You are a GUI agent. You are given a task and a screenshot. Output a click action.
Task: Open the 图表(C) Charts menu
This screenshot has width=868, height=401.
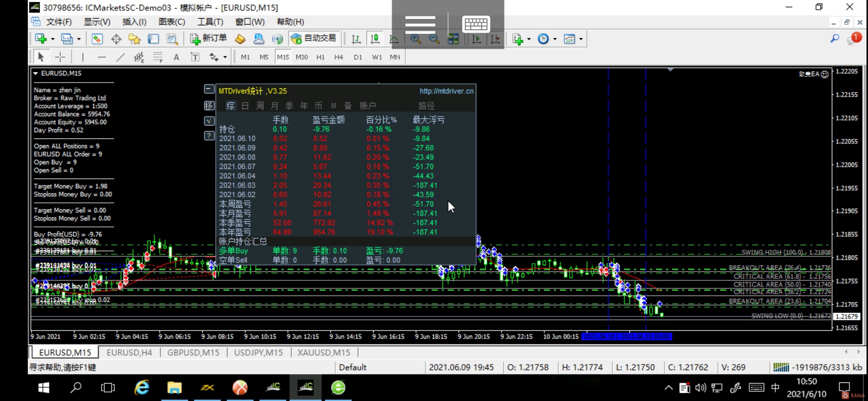(x=172, y=22)
